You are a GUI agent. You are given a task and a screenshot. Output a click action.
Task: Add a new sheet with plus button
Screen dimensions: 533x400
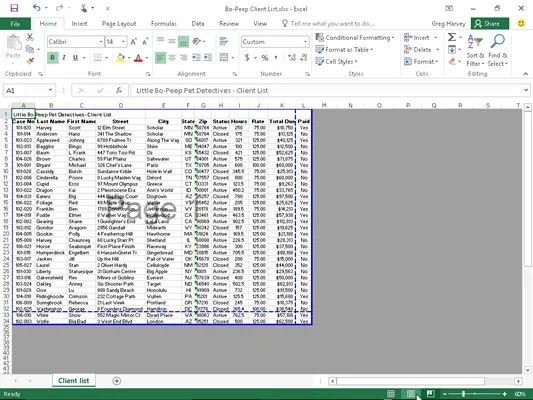117,381
